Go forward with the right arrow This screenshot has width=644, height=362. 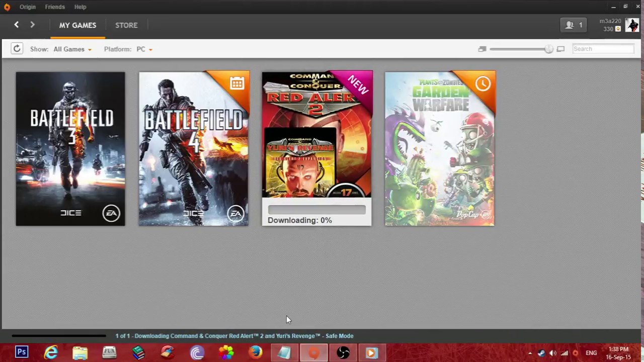[32, 25]
